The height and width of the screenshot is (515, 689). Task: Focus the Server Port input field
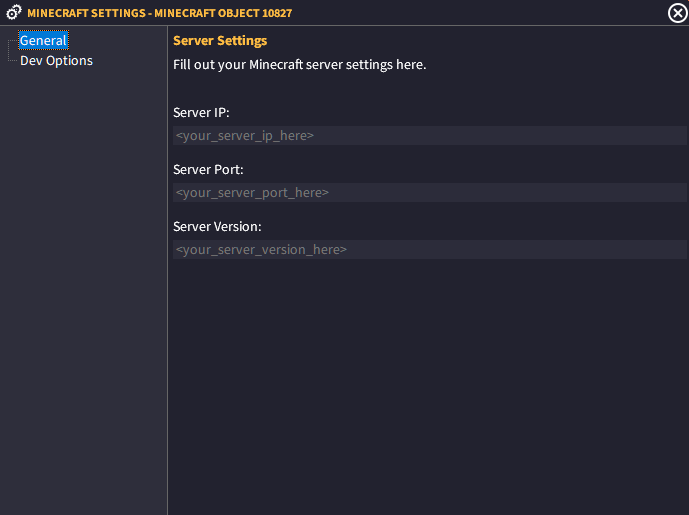point(429,192)
